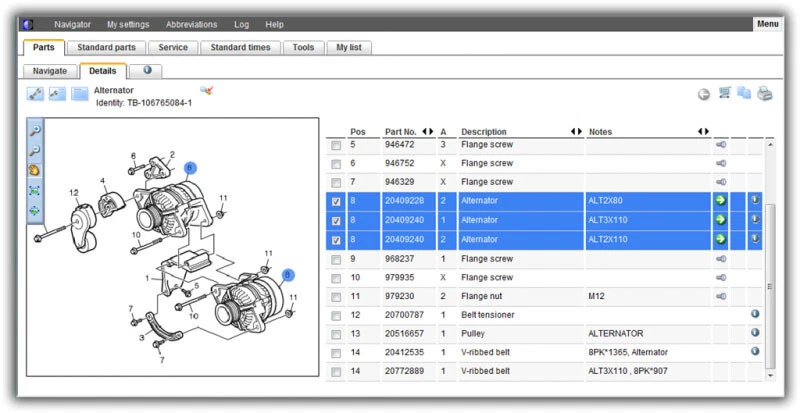Open the Navigator menu

72,25
